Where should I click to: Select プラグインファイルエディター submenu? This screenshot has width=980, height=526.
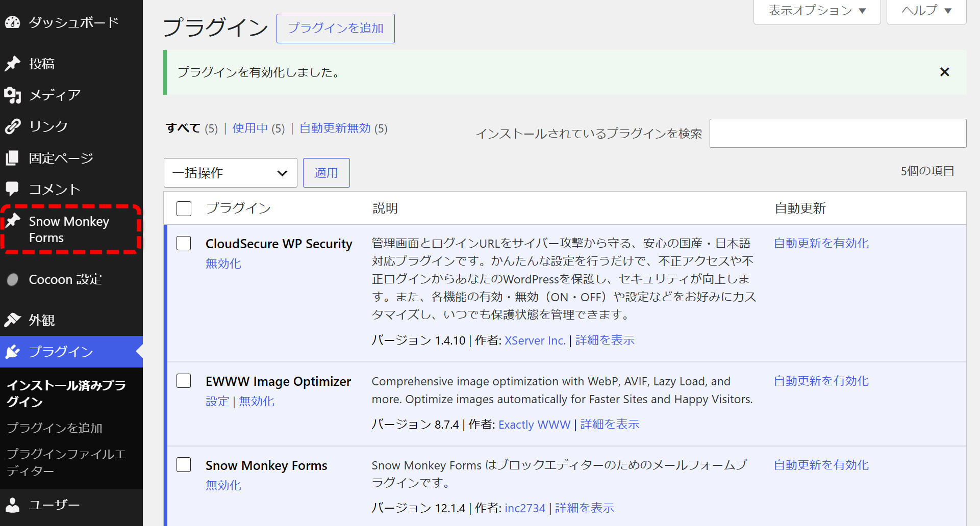click(66, 462)
